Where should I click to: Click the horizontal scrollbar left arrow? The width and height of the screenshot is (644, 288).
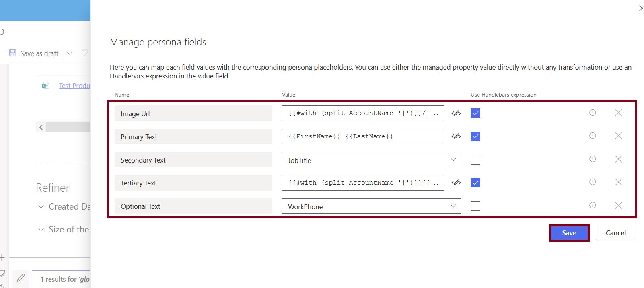click(x=41, y=127)
